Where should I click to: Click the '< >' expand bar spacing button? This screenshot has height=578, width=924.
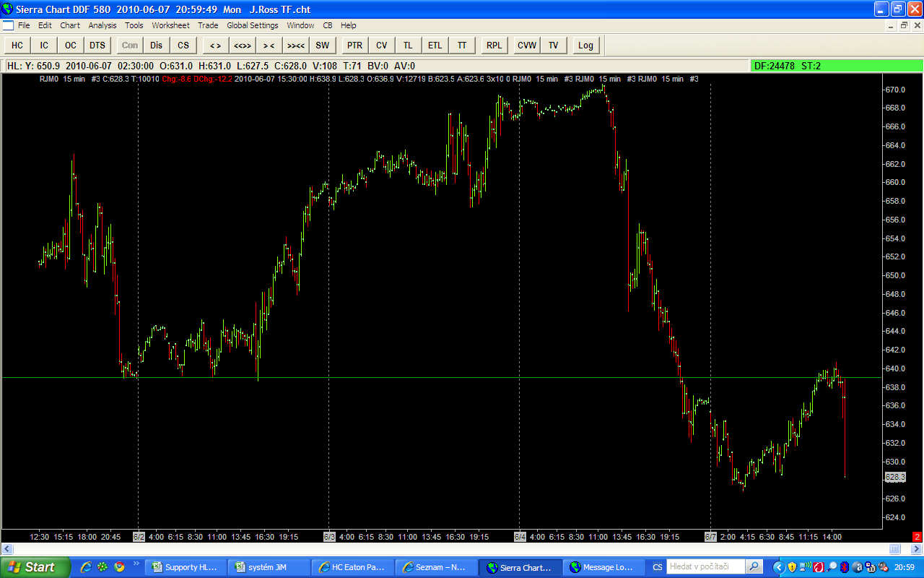215,45
